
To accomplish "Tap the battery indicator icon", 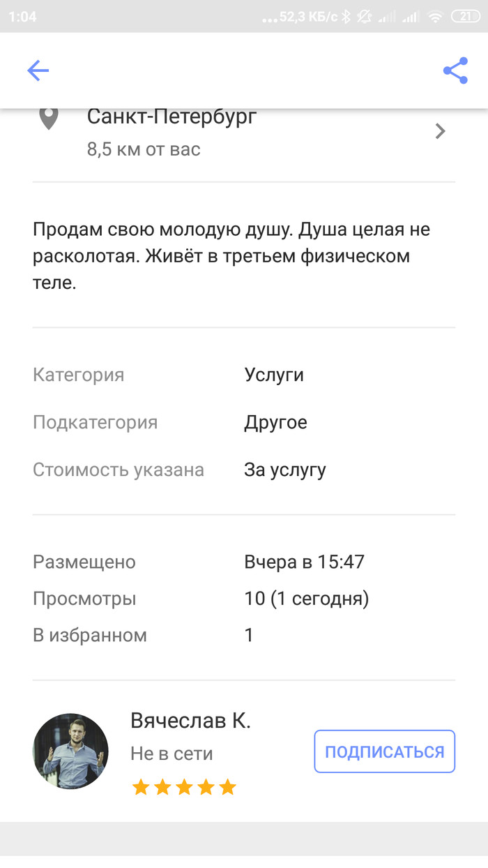I will click(x=466, y=16).
